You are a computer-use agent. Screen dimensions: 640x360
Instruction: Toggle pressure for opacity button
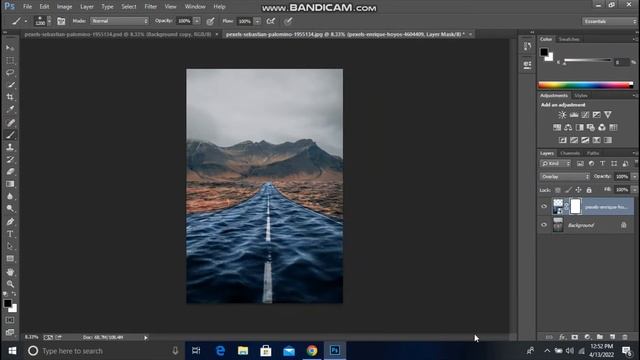pyautogui.click(x=210, y=21)
